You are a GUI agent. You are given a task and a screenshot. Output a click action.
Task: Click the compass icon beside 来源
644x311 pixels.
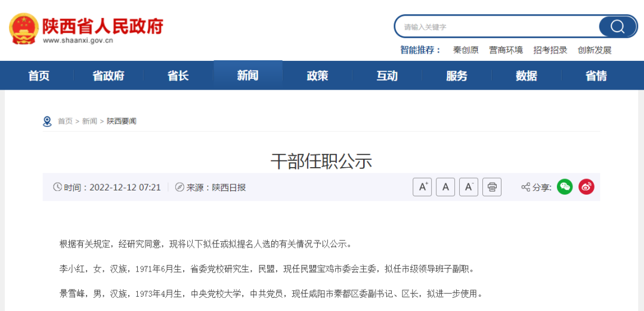click(179, 187)
